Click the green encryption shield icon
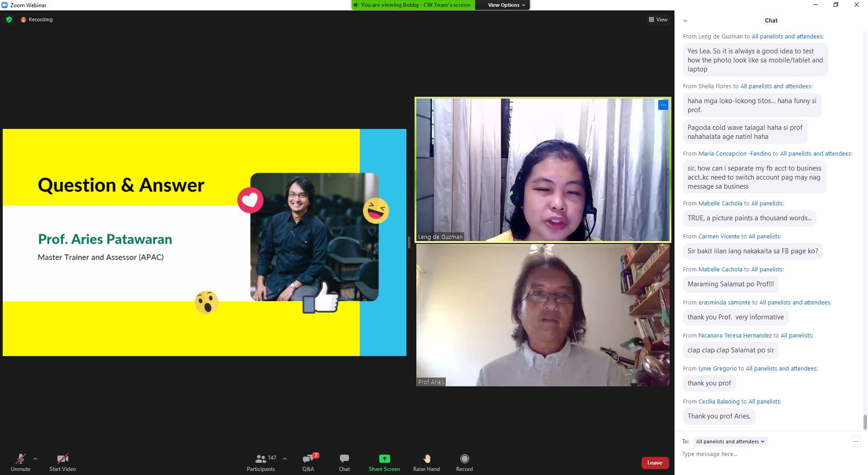Viewport: 868px width, 475px height. click(9, 19)
